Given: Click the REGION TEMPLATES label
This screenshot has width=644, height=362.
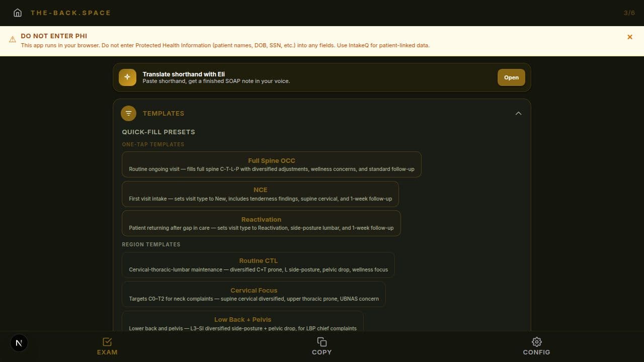Looking at the screenshot, I should tap(151, 244).
